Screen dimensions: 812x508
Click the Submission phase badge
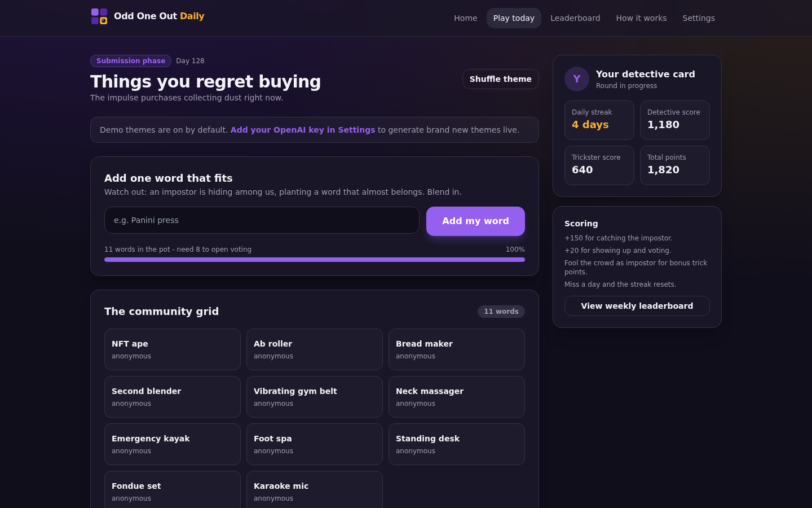131,61
